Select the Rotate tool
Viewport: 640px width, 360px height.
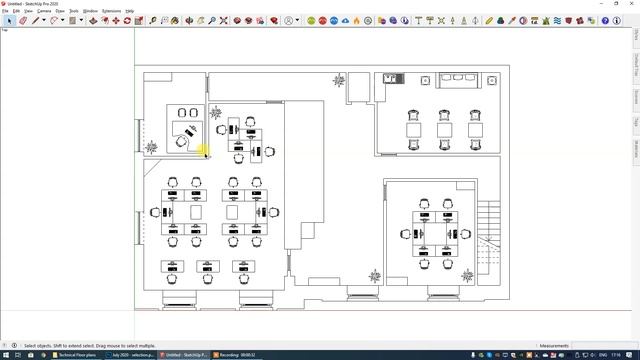tap(127, 20)
